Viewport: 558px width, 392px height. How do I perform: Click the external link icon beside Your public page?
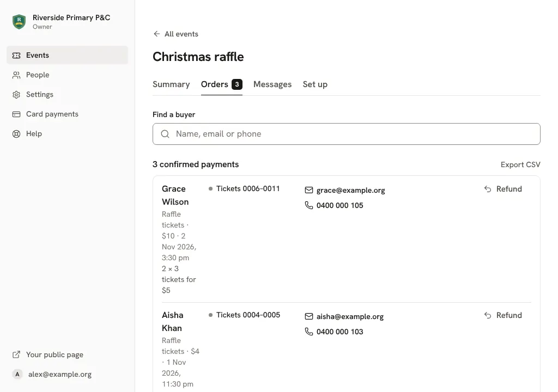pos(16,354)
